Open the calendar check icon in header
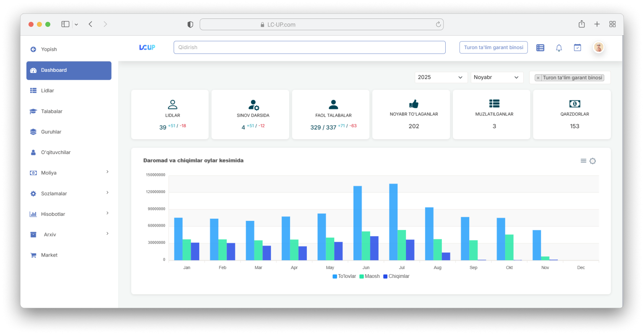644x335 pixels. [577, 48]
